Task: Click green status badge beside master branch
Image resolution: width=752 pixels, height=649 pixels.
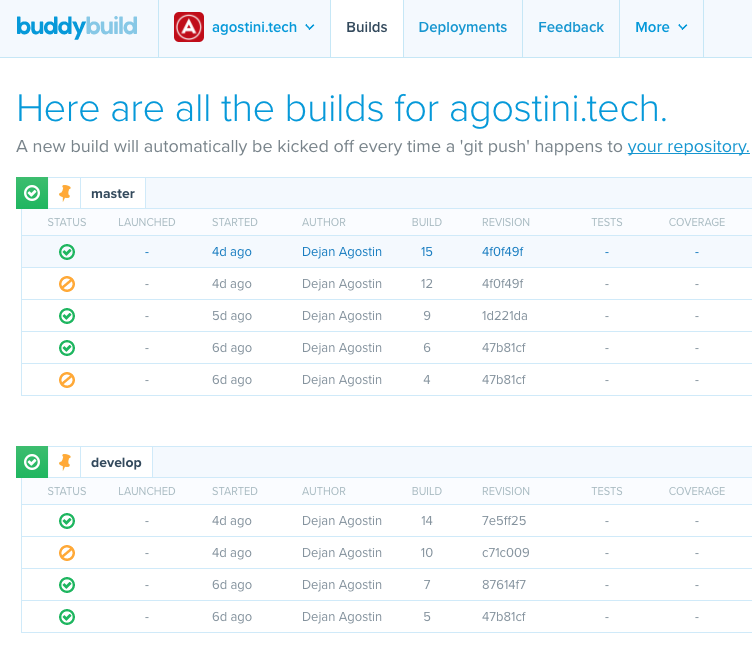Action: (x=32, y=193)
